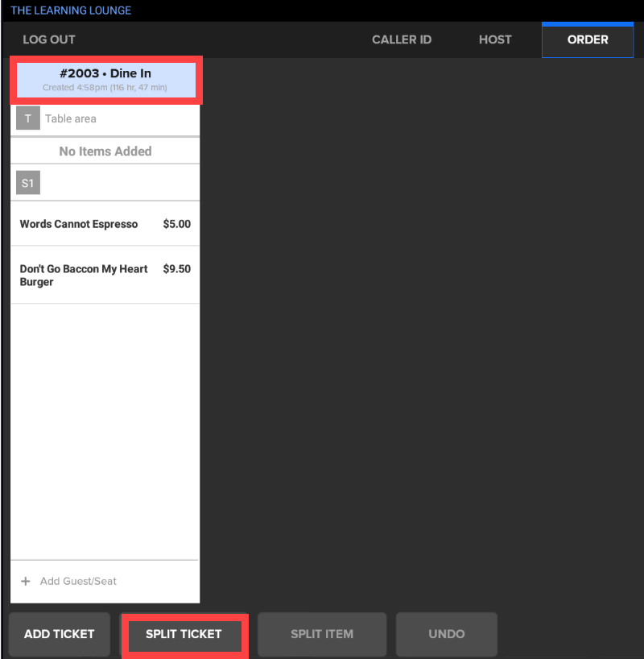Select the Don't Go Baccon My Heart Burger item

(x=84, y=275)
